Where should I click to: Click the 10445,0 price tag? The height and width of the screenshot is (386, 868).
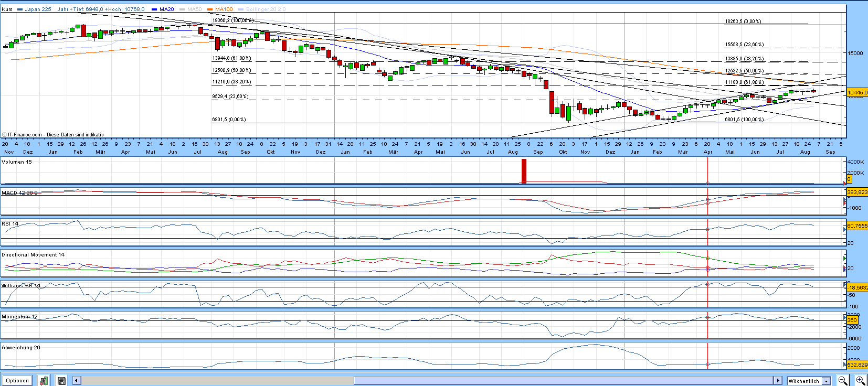point(857,92)
